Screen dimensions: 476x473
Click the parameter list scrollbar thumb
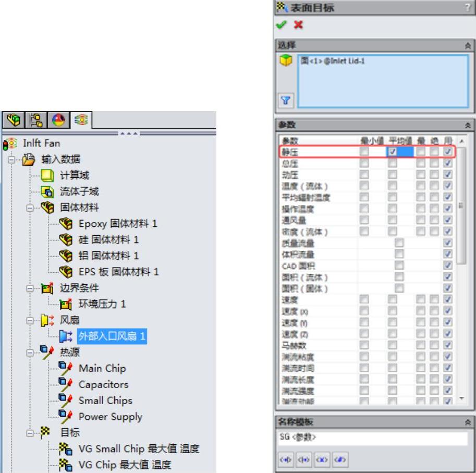click(461, 205)
